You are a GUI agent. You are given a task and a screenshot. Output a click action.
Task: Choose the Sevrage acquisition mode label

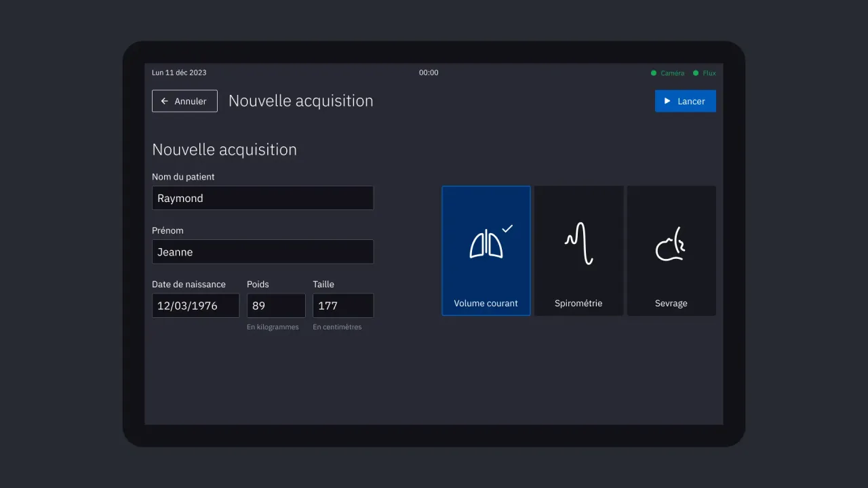[x=671, y=303]
